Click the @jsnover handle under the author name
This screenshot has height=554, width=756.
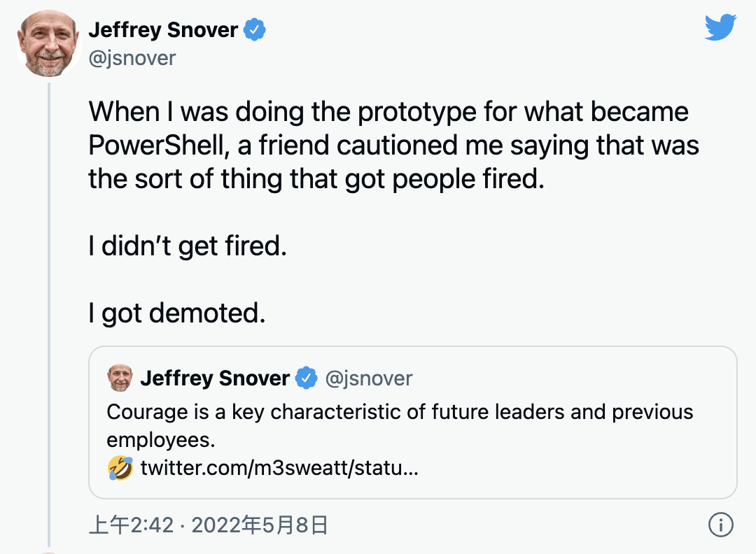(132, 57)
